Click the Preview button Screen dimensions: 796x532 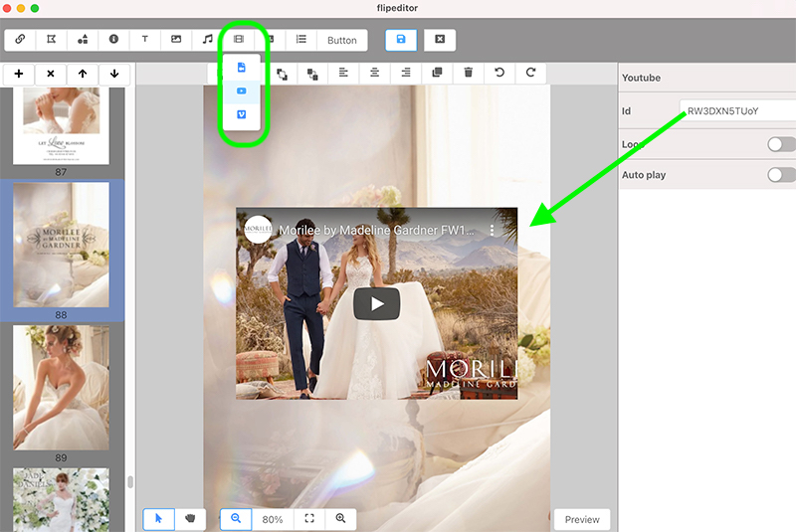pyautogui.click(x=582, y=519)
